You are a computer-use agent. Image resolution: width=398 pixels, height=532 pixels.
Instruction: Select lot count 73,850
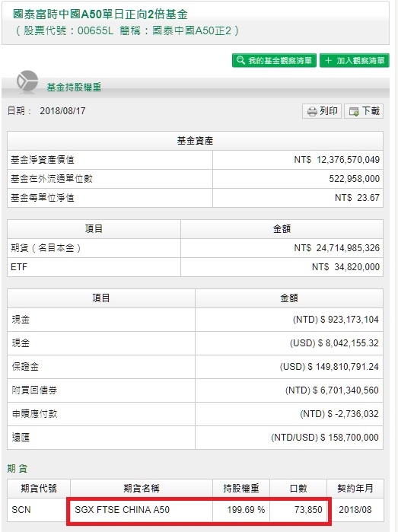click(x=308, y=510)
